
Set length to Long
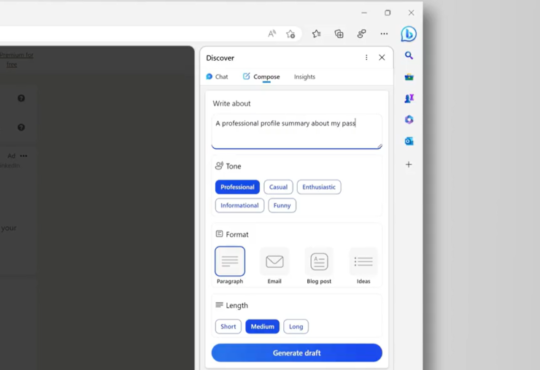tap(296, 326)
